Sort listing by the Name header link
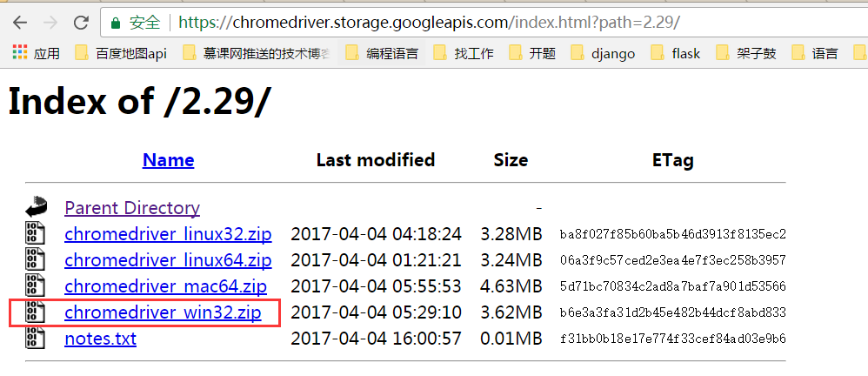Viewport: 868px width, 376px height. 168,160
